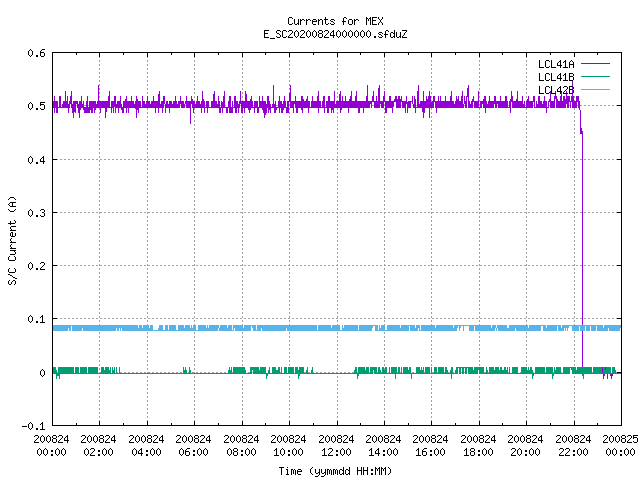The image size is (640, 480).
Task: Click the 200824 10:00 x-axis label
Action: point(288,446)
